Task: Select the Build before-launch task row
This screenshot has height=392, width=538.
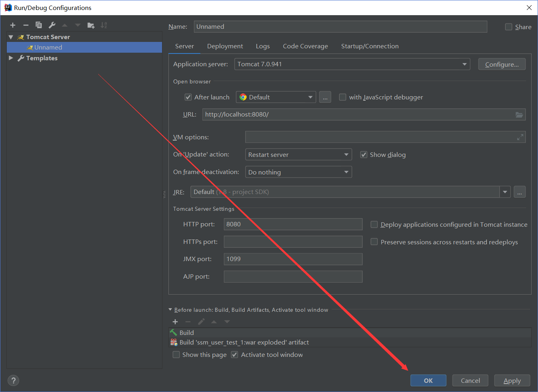Action: pyautogui.click(x=350, y=333)
